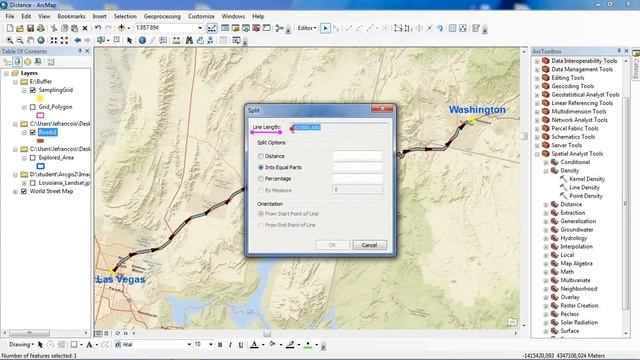Open the Drawing menu button
Screen dimensions: 640x360
point(21,344)
